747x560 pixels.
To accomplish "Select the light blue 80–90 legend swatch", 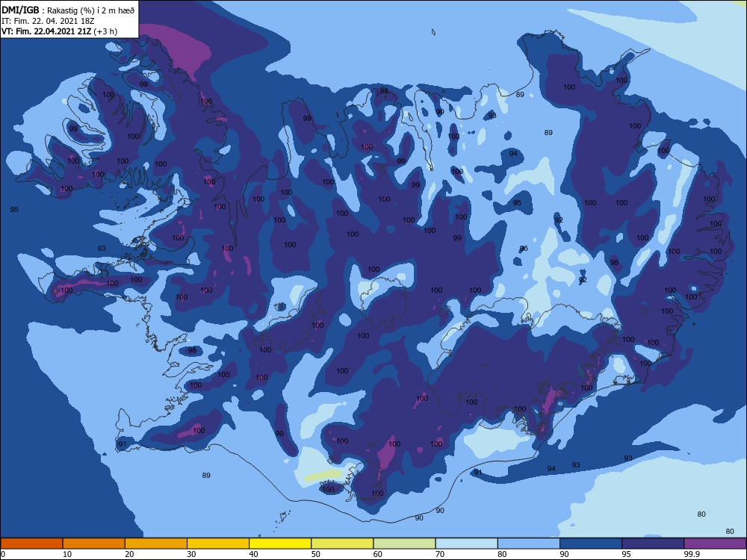I will click(529, 544).
